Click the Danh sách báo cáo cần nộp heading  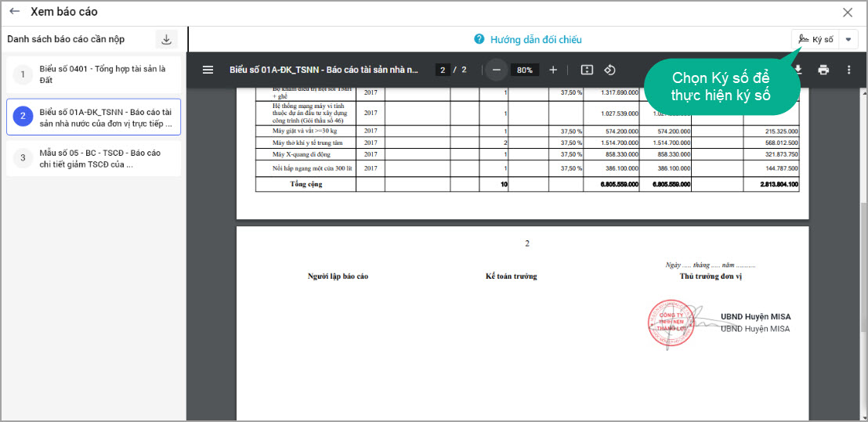pos(66,39)
